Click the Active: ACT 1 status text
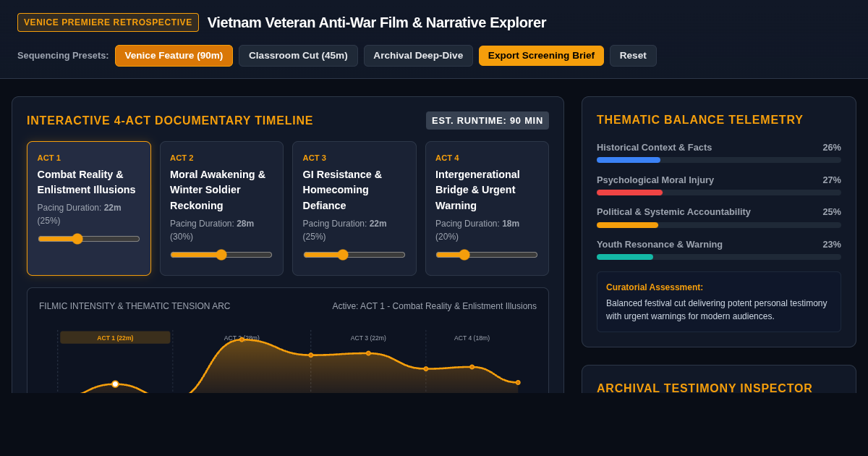Image resolution: width=868 pixels, height=456 pixels. pyautogui.click(x=435, y=306)
